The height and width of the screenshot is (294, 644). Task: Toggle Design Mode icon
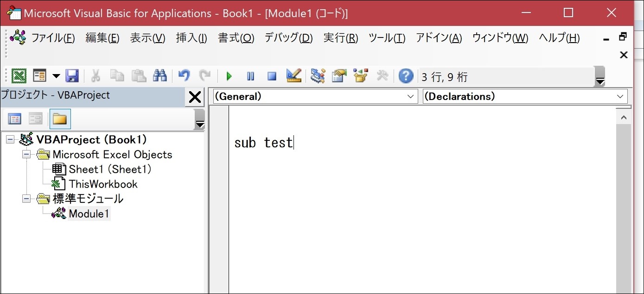[x=293, y=75]
